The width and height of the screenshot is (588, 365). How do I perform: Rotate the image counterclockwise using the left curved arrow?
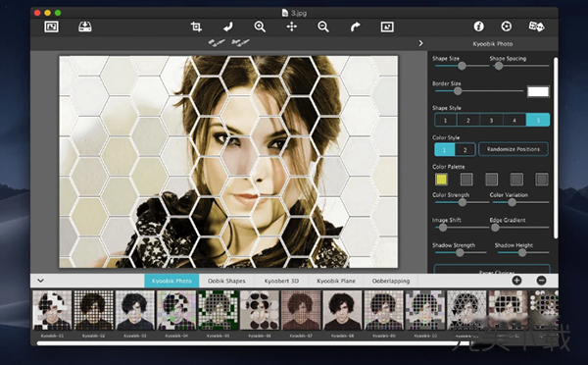click(x=227, y=26)
